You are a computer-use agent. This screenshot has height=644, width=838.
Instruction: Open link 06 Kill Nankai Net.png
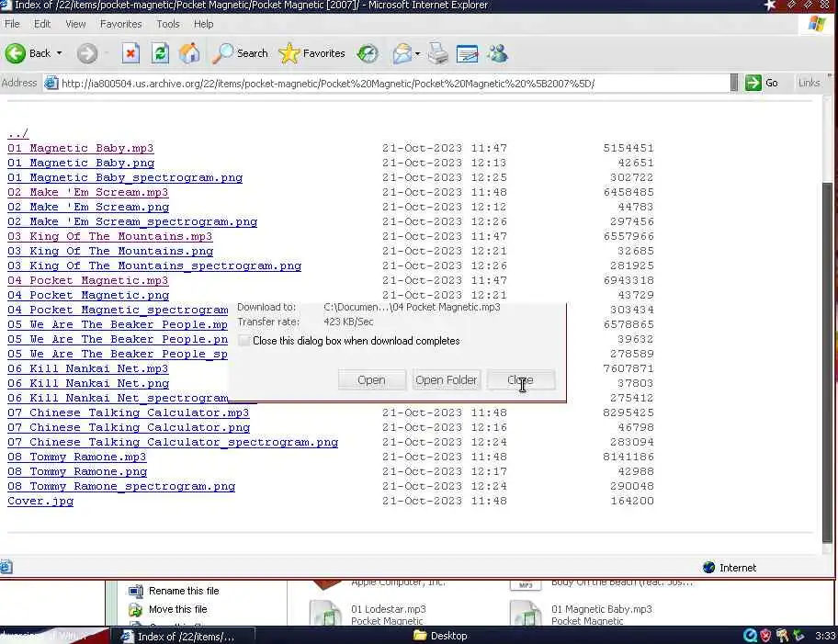point(88,383)
